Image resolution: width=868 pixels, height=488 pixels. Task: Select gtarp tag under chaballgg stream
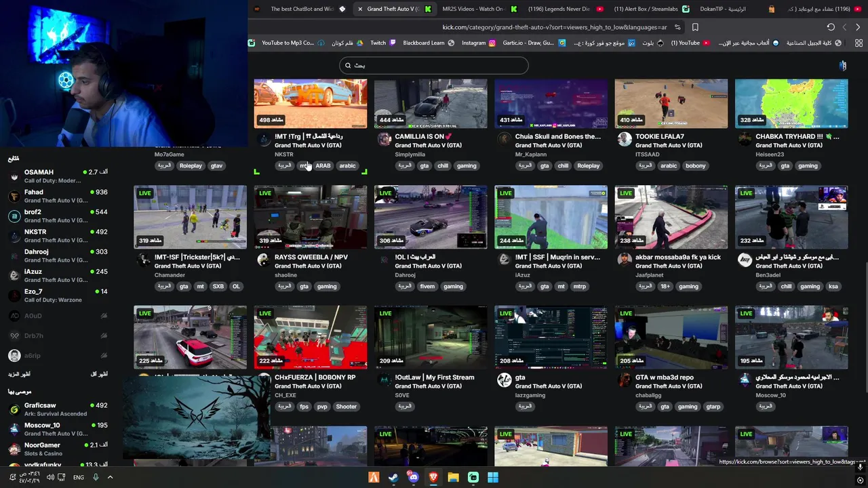coord(713,407)
